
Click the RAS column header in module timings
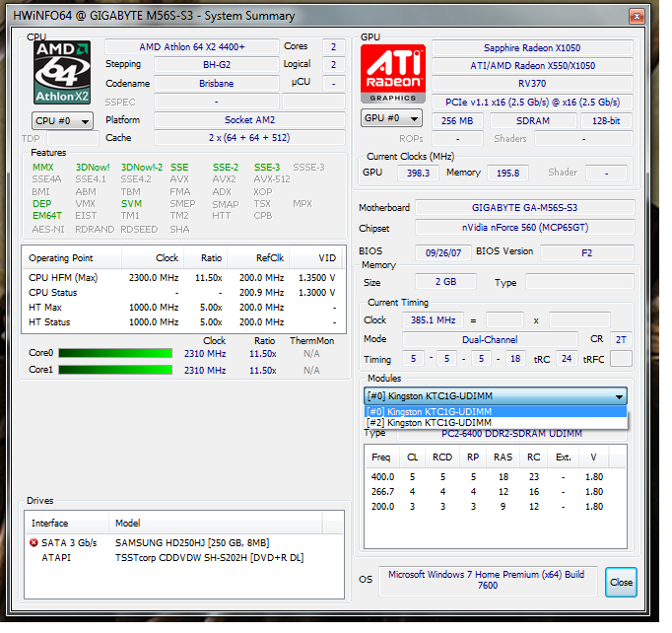(503, 457)
